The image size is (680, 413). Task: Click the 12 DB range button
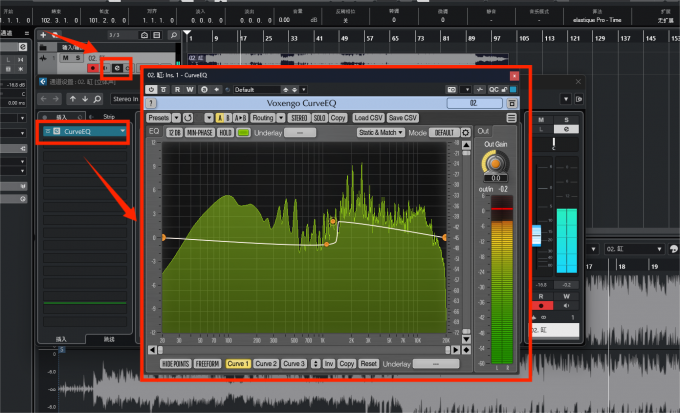pos(174,133)
